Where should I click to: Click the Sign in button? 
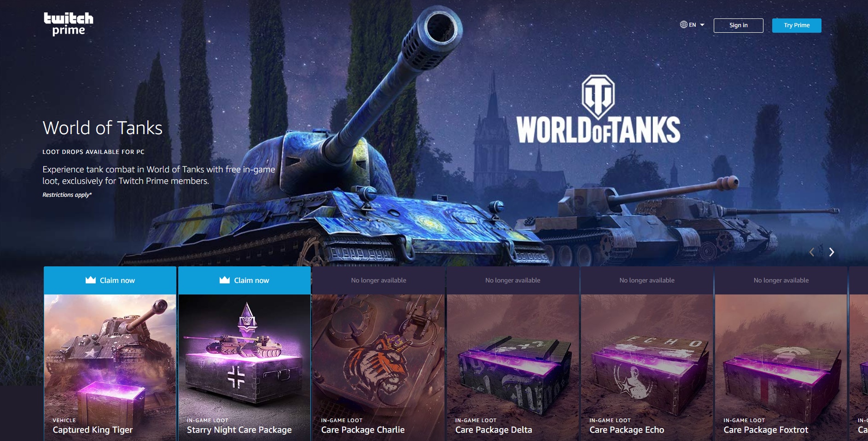tap(738, 25)
